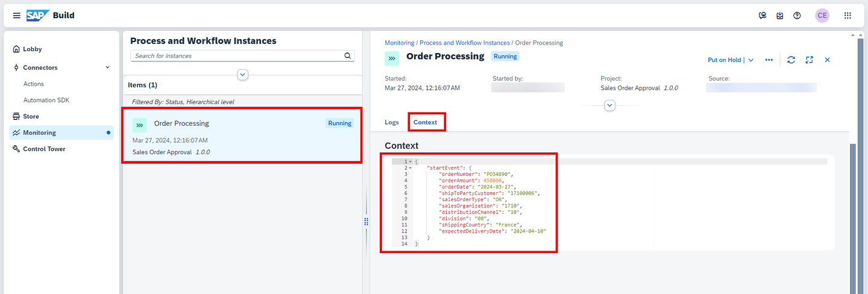Click the Monitoring breadcrumb link
The image size is (868, 294).
point(400,43)
